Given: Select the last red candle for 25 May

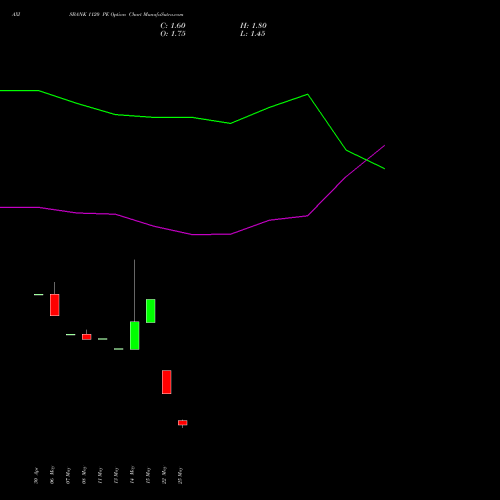Looking at the screenshot, I should pos(183,423).
